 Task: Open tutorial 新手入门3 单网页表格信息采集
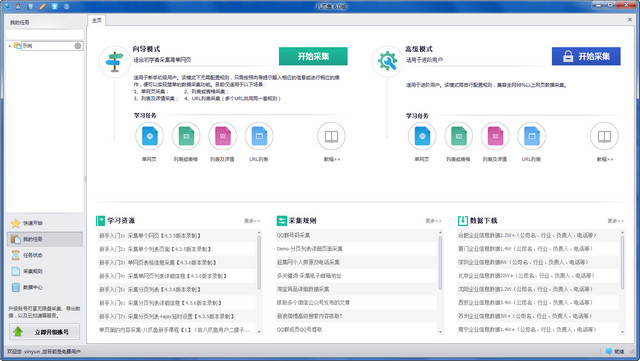(x=158, y=263)
